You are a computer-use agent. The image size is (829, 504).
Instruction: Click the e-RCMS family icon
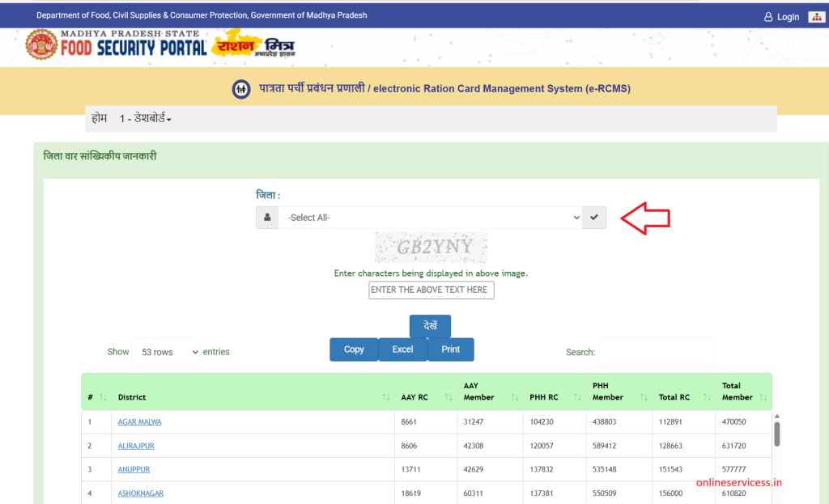[x=240, y=89]
